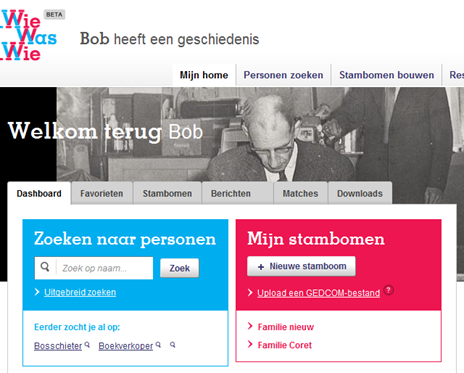Open the Stambomen tab

(167, 193)
